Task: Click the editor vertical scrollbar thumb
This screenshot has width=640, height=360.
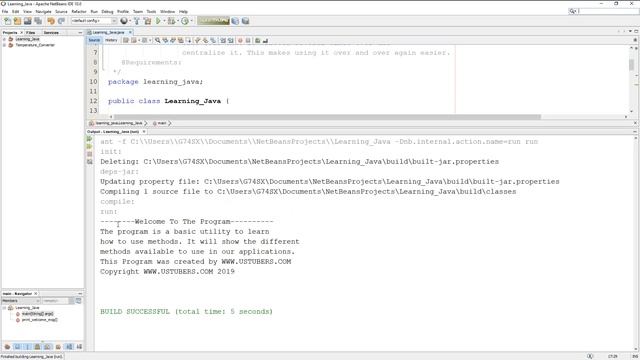Action: click(631, 65)
